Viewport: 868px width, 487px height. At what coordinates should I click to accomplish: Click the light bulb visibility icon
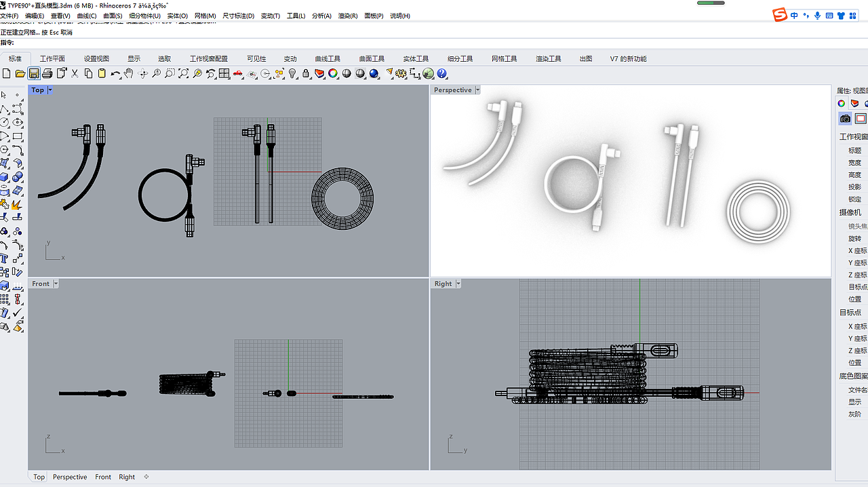click(x=292, y=73)
